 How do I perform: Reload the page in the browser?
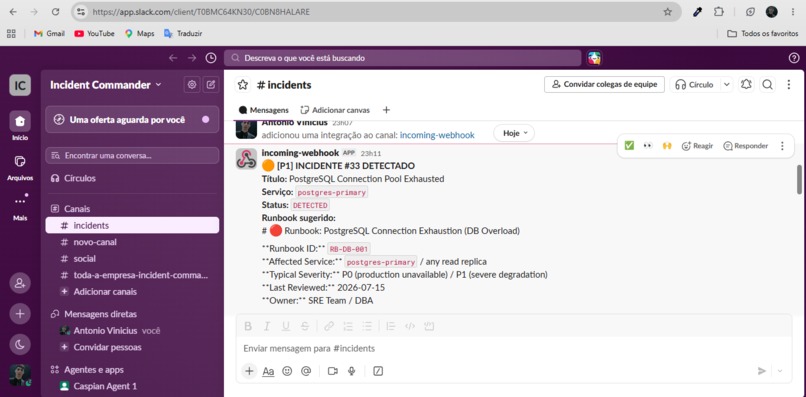[x=56, y=12]
